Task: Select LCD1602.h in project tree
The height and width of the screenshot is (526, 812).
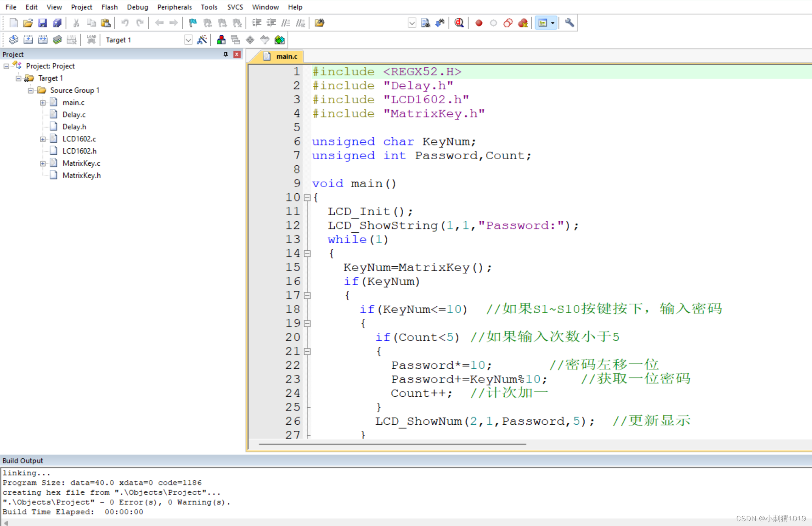Action: [x=79, y=151]
